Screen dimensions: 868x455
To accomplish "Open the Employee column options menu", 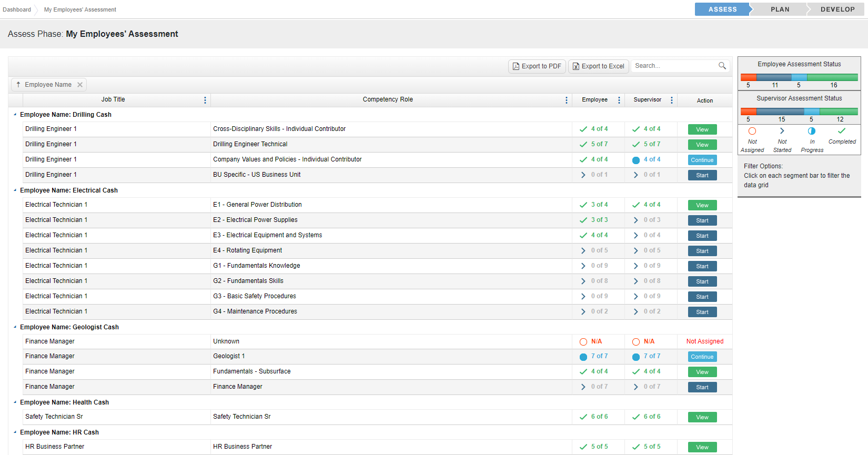I will coord(619,100).
